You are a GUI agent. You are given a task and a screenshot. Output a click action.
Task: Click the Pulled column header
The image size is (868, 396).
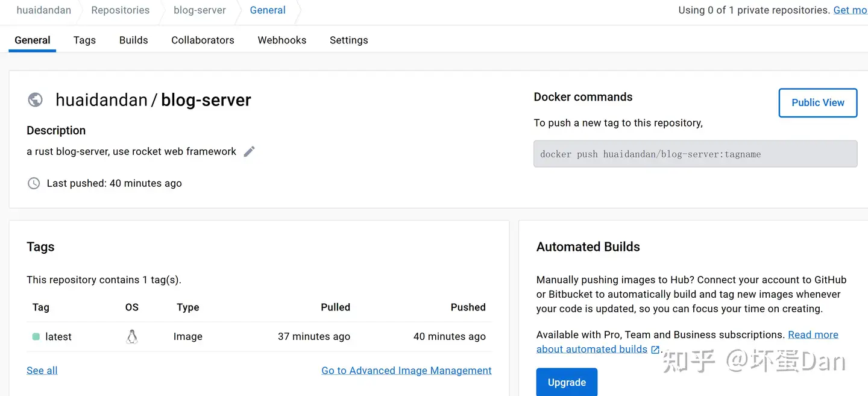pos(335,307)
